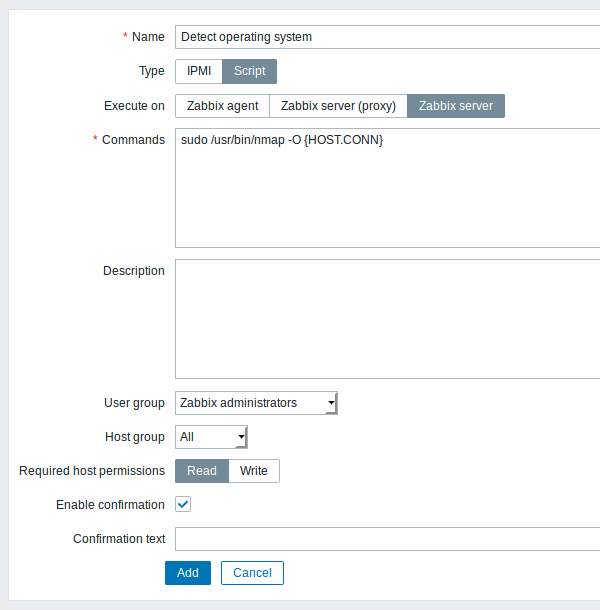
Task: Click the Add button
Action: pos(188,573)
